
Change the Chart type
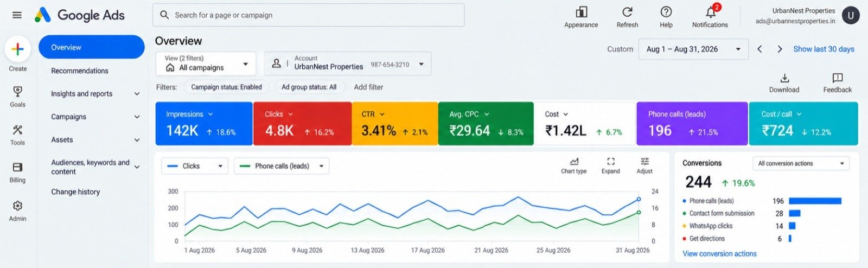(573, 165)
